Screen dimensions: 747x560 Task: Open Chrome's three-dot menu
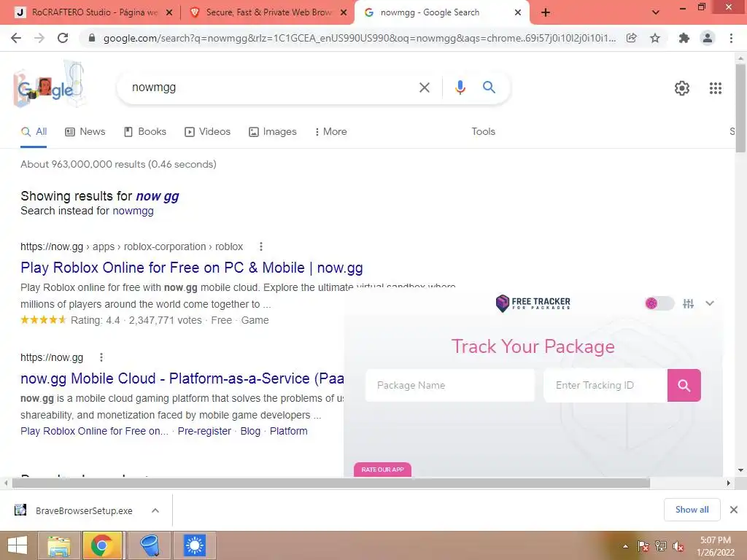click(731, 38)
